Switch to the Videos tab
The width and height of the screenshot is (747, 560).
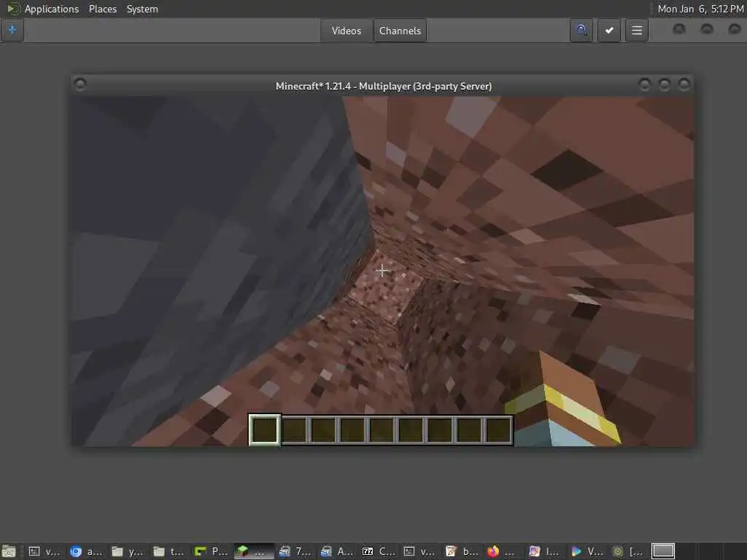click(x=347, y=31)
